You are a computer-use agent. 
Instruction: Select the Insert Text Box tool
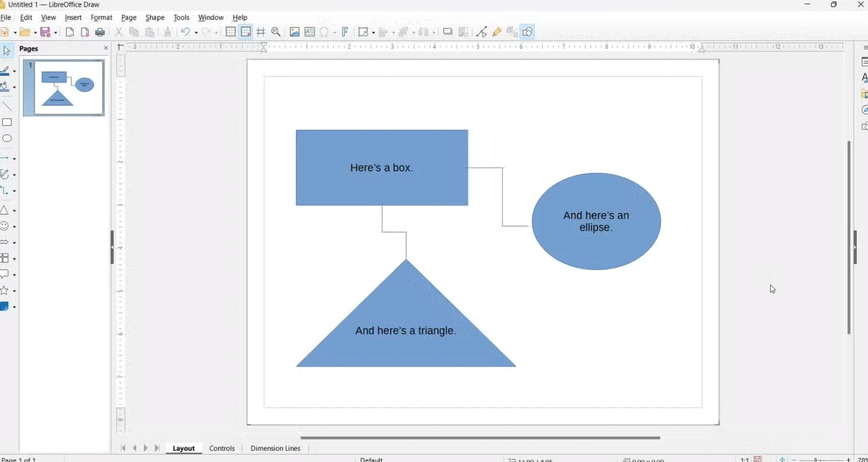(x=310, y=32)
